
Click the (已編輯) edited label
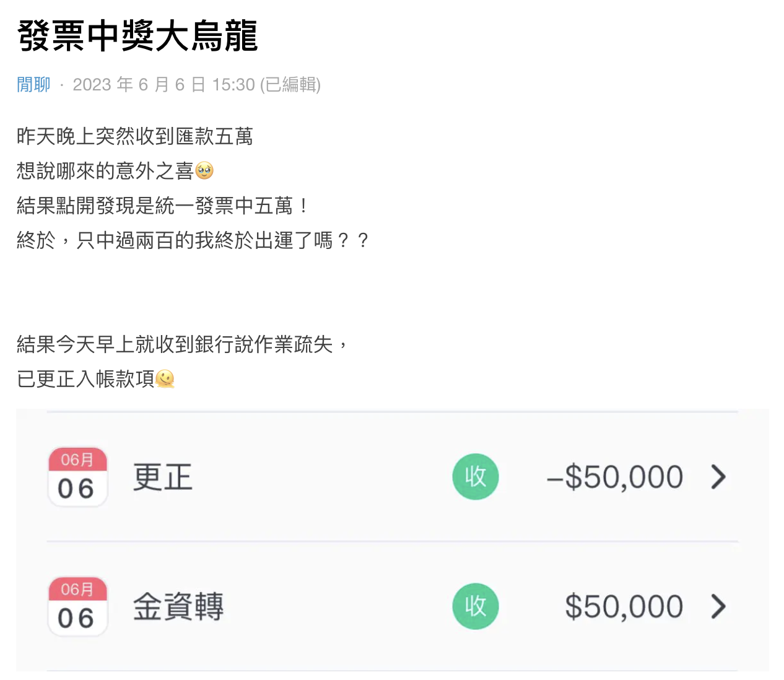(290, 84)
